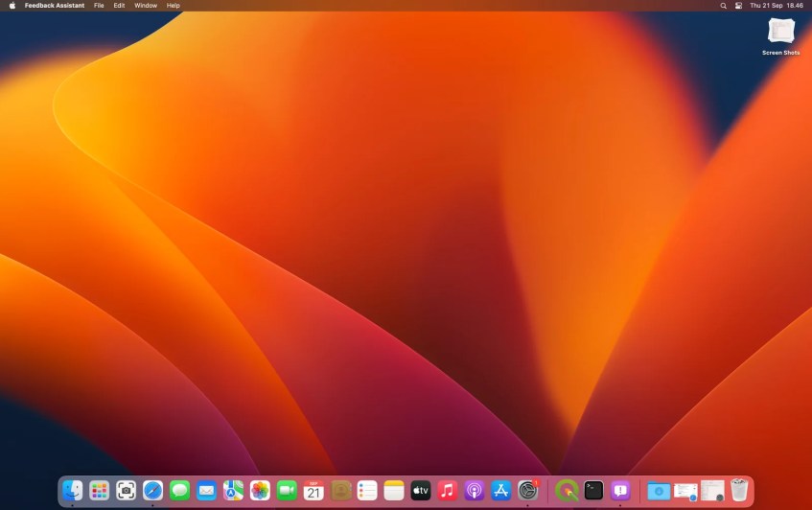Open the File menu
Viewport: 812px width, 510px height.
pos(99,5)
